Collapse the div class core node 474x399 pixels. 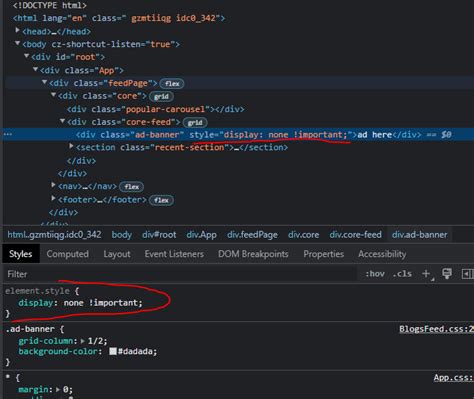53,95
